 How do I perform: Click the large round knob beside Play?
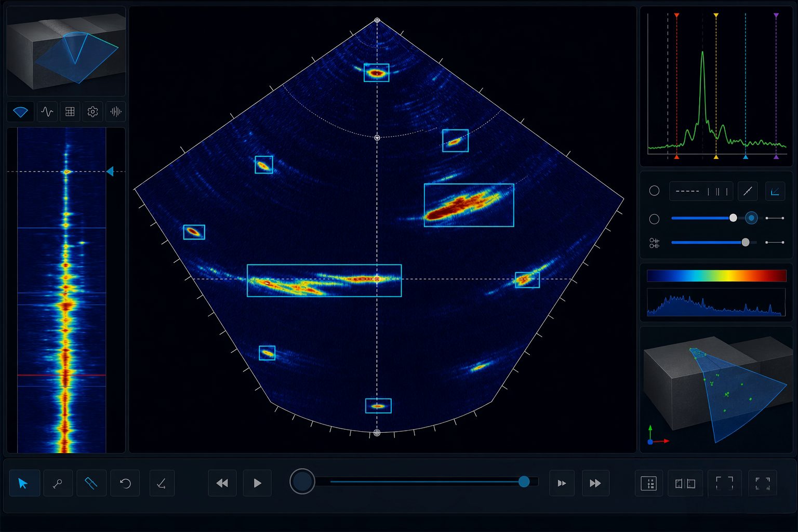[302, 482]
